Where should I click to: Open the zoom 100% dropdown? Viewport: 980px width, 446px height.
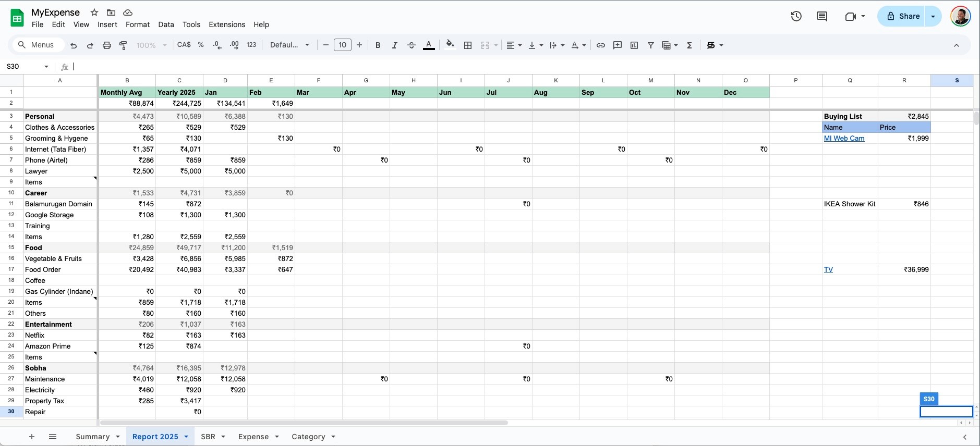click(152, 45)
